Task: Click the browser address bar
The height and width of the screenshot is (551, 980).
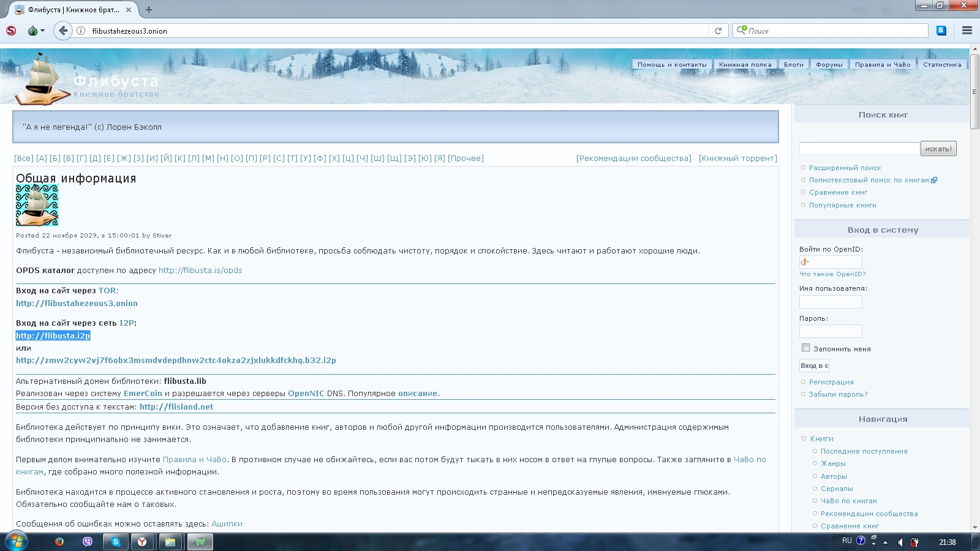Action: (398, 31)
